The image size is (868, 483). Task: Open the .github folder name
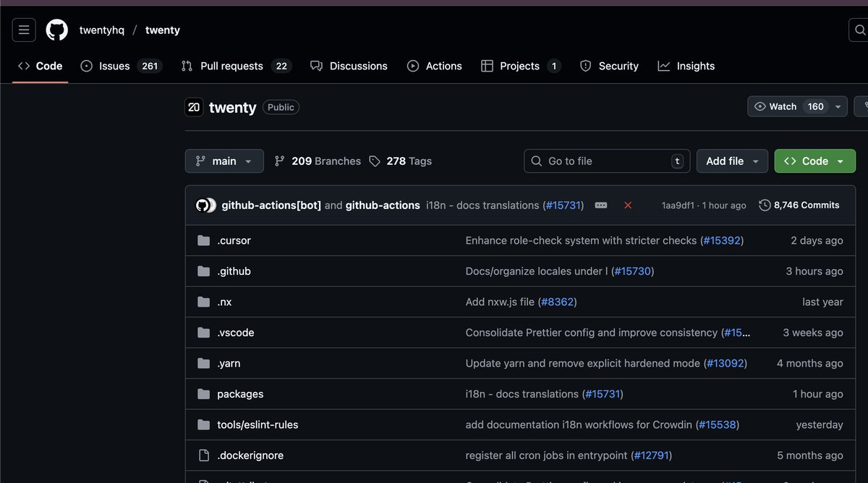[x=234, y=271]
